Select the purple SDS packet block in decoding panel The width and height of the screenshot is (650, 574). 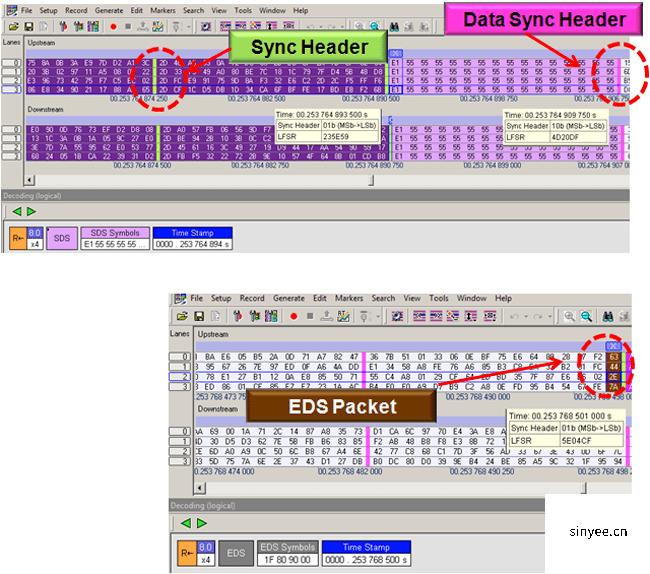coord(60,238)
